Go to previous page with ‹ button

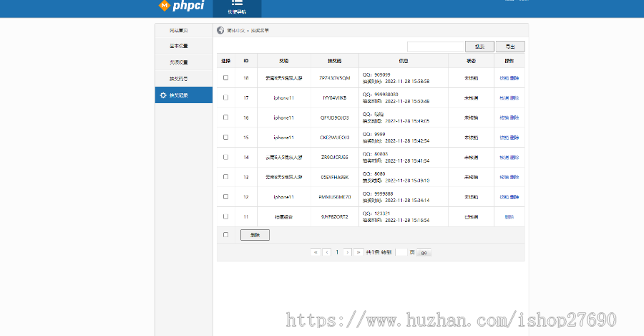(x=327, y=252)
